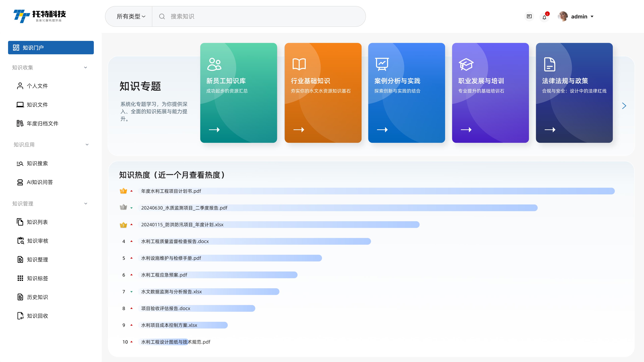Viewport: 644px width, 362px height.
Task: Select the 知识门户 grid icon in sidebar
Action: [x=16, y=47]
